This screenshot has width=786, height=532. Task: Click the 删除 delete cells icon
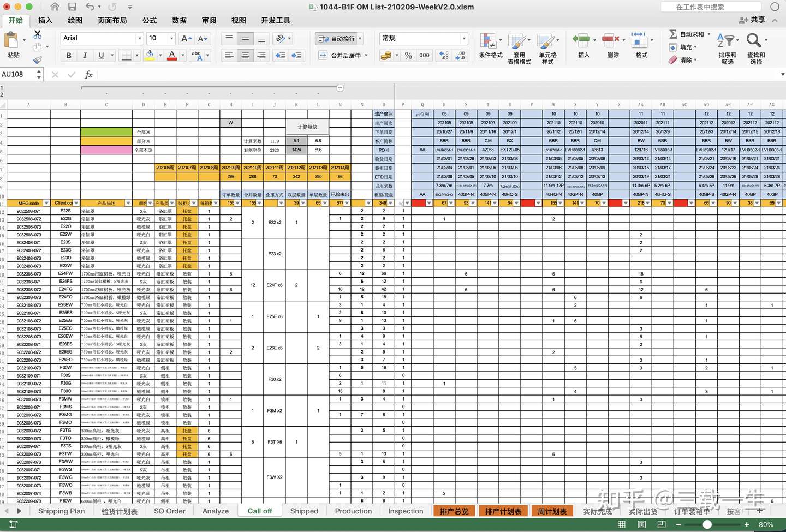coord(611,40)
